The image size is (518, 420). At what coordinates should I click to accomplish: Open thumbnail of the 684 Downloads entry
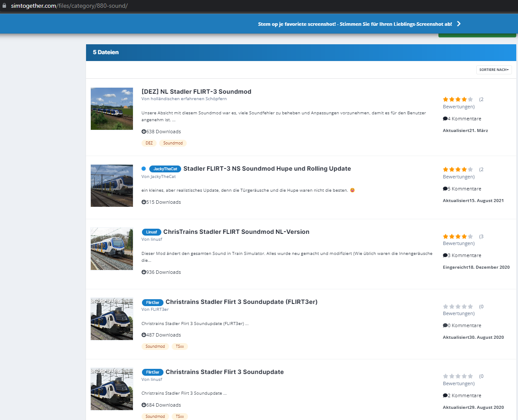[x=112, y=389]
